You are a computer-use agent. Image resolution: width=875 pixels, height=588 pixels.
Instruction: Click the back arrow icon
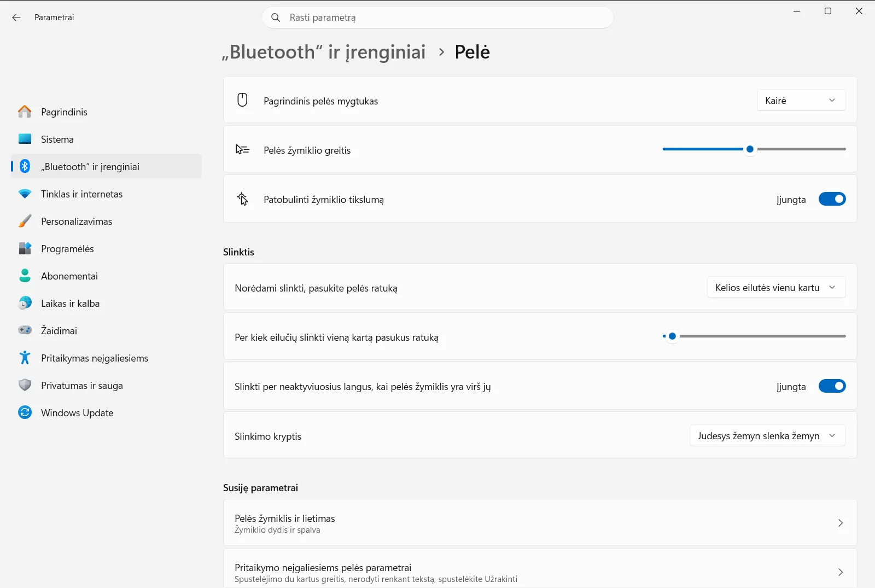[x=16, y=18]
